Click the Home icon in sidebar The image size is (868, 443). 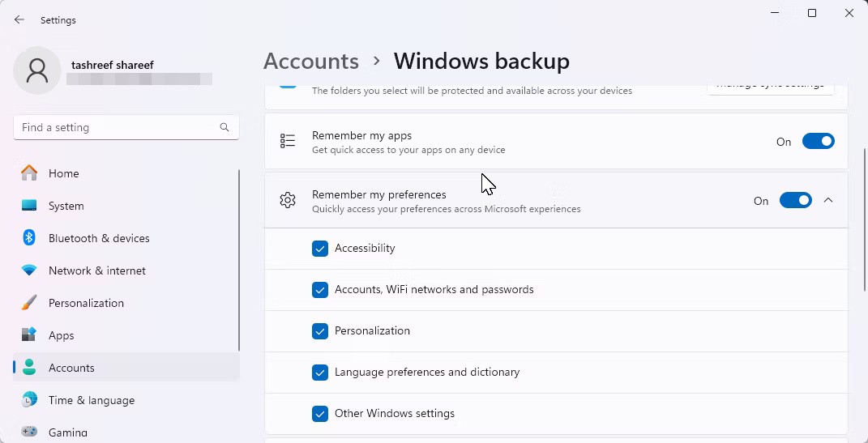point(29,173)
